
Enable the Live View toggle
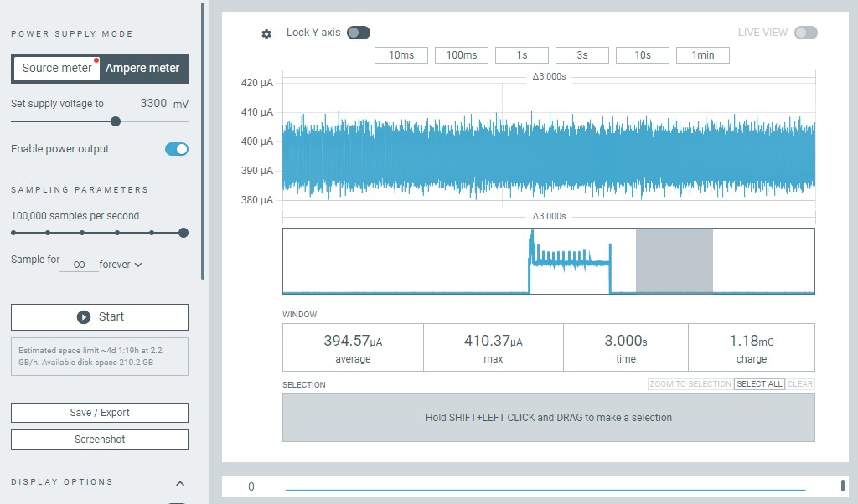coord(805,33)
